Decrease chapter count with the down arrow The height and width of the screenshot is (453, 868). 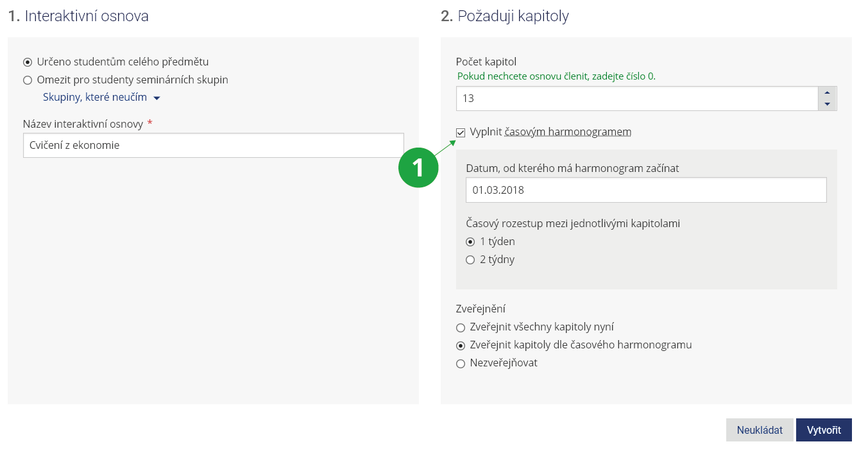(x=828, y=104)
